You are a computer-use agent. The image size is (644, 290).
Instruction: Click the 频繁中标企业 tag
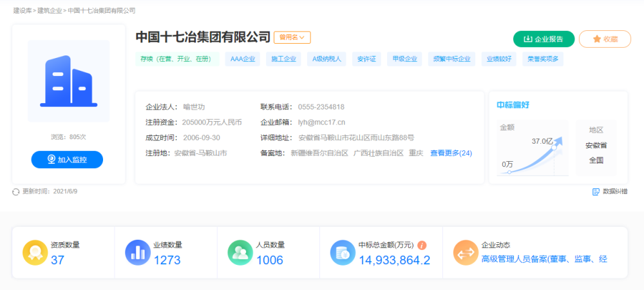pyautogui.click(x=452, y=59)
